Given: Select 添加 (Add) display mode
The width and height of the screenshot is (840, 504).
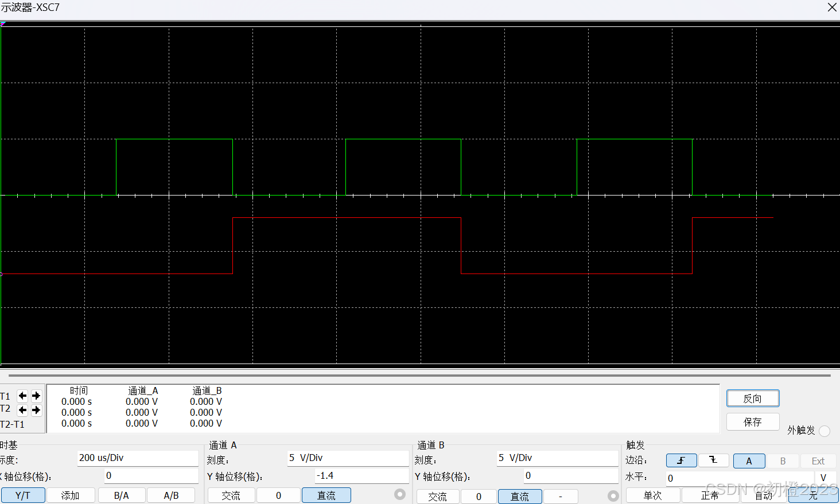Looking at the screenshot, I should [x=71, y=495].
